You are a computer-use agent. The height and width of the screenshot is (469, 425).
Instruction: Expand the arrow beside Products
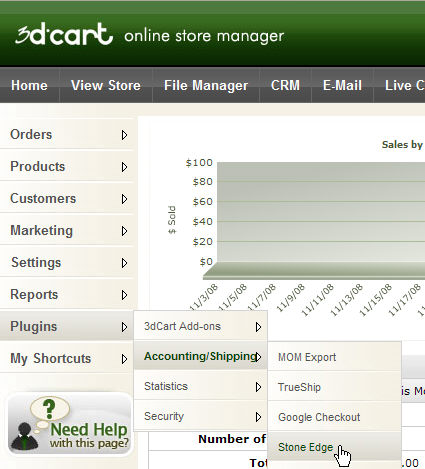click(124, 167)
